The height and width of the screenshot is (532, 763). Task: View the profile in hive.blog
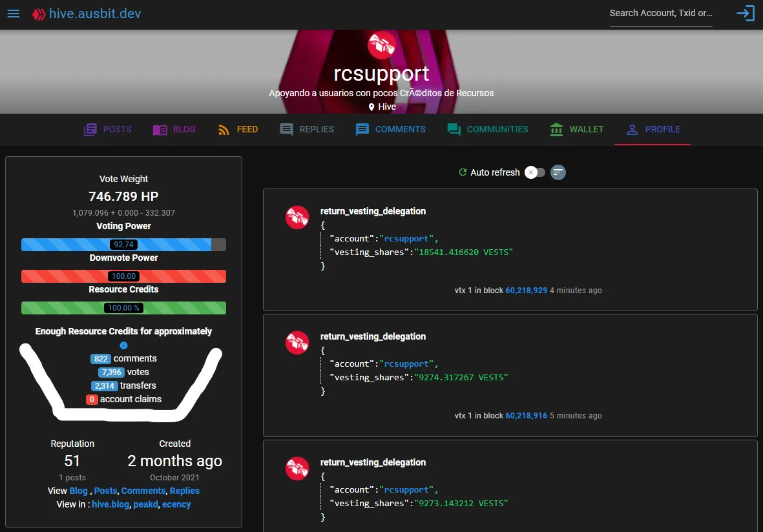tap(110, 504)
